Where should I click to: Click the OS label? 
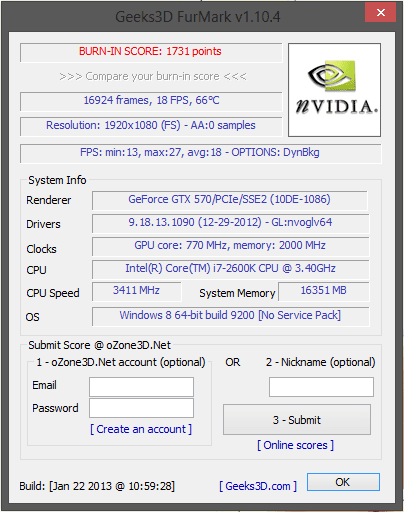pyautogui.click(x=33, y=317)
